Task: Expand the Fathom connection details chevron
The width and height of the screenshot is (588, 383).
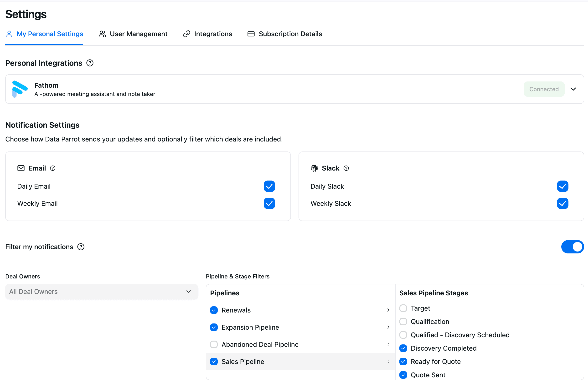Action: pyautogui.click(x=574, y=89)
